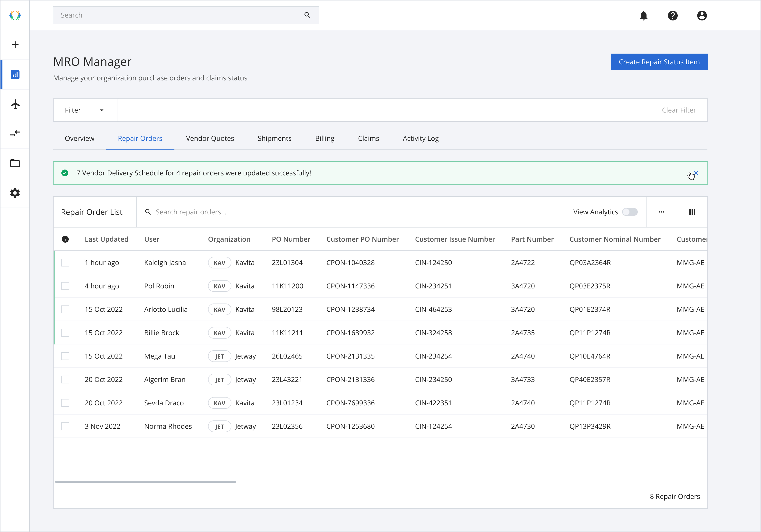This screenshot has width=761, height=532.
Task: Click customer PO CPON-7699336
Action: coord(350,403)
